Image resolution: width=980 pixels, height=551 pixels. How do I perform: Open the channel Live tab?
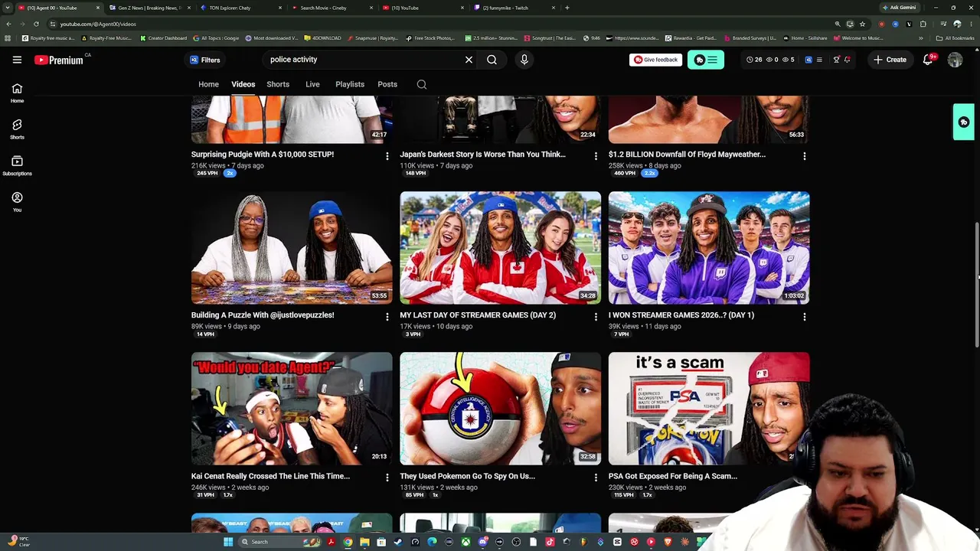pos(312,84)
